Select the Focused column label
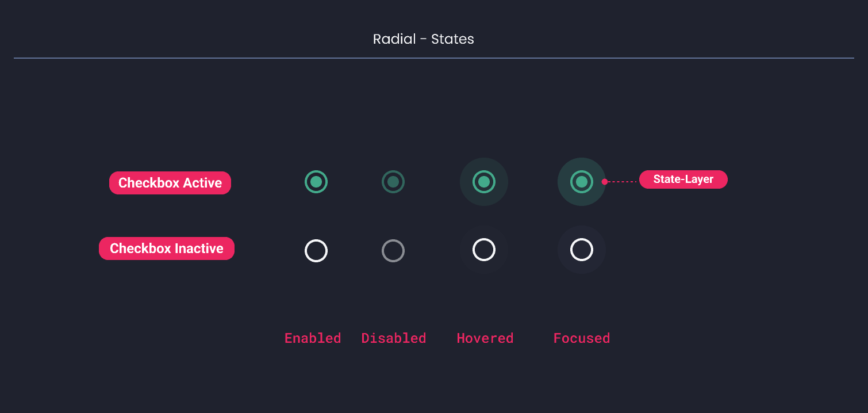 pyautogui.click(x=581, y=338)
